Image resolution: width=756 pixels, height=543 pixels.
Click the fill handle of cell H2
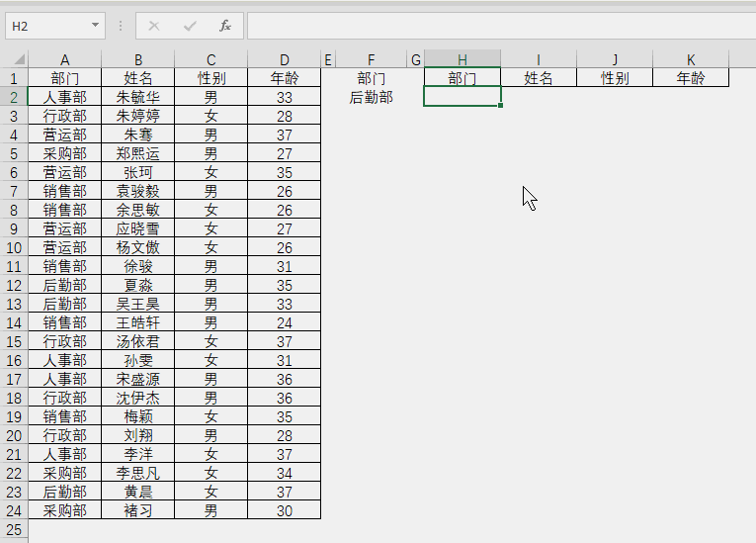pos(501,106)
